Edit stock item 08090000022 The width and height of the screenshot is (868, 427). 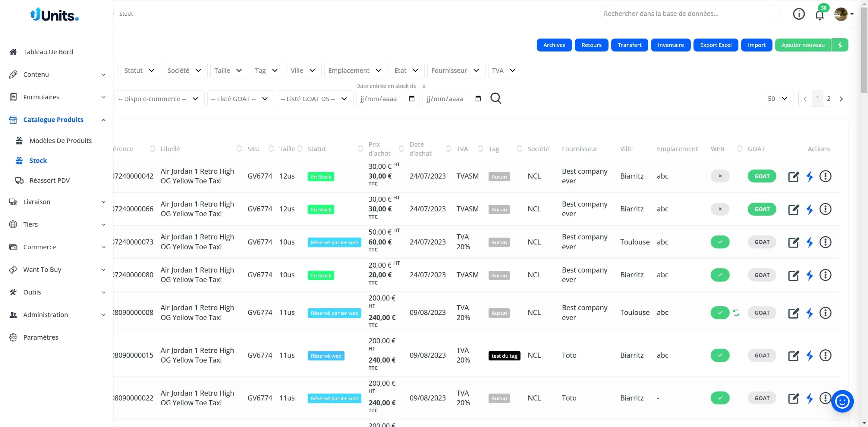794,398
